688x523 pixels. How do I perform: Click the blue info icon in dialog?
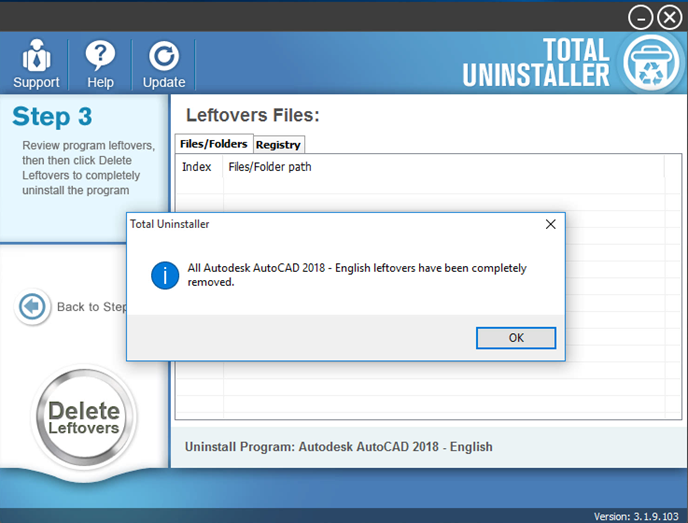[165, 276]
